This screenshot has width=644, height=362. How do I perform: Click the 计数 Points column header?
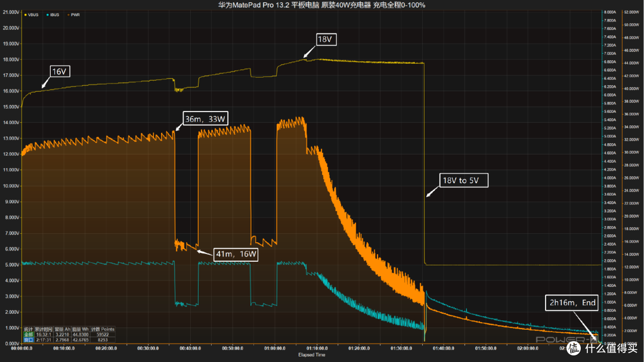point(103,329)
